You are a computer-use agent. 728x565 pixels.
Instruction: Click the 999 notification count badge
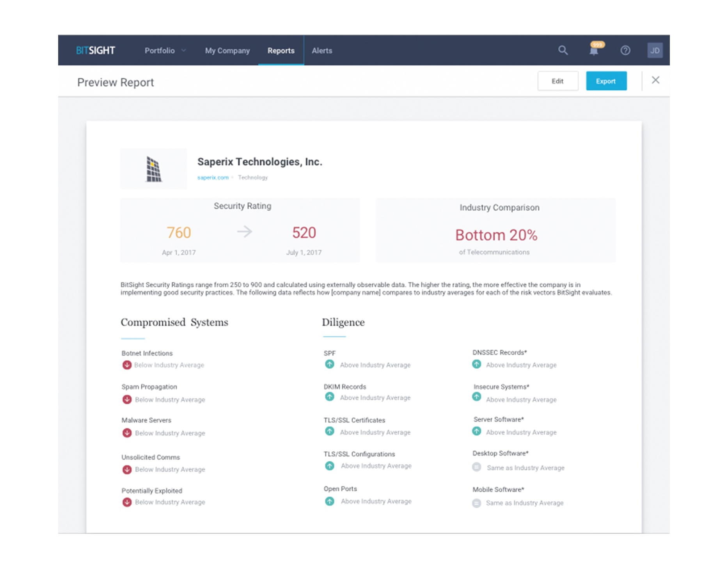(597, 44)
